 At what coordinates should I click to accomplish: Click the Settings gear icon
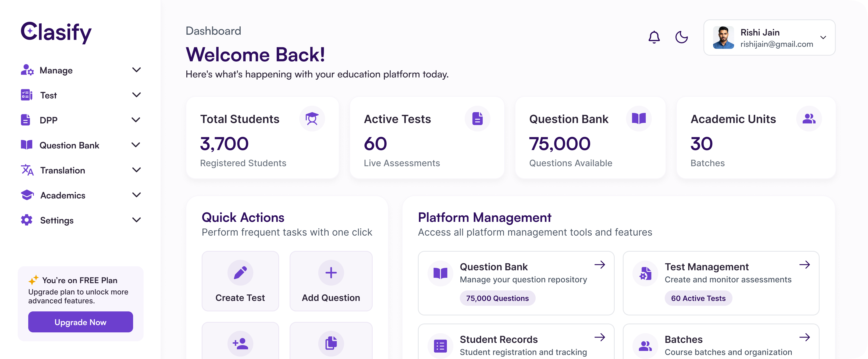coord(27,220)
